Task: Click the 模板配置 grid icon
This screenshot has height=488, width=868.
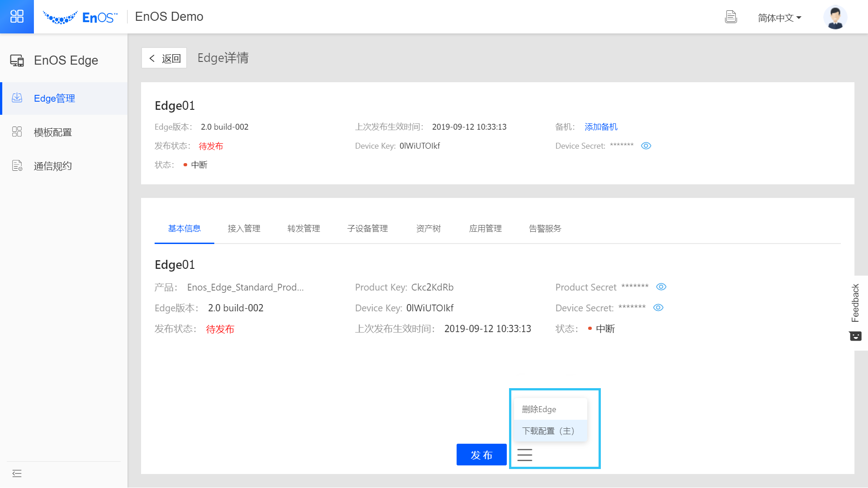Action: (17, 132)
